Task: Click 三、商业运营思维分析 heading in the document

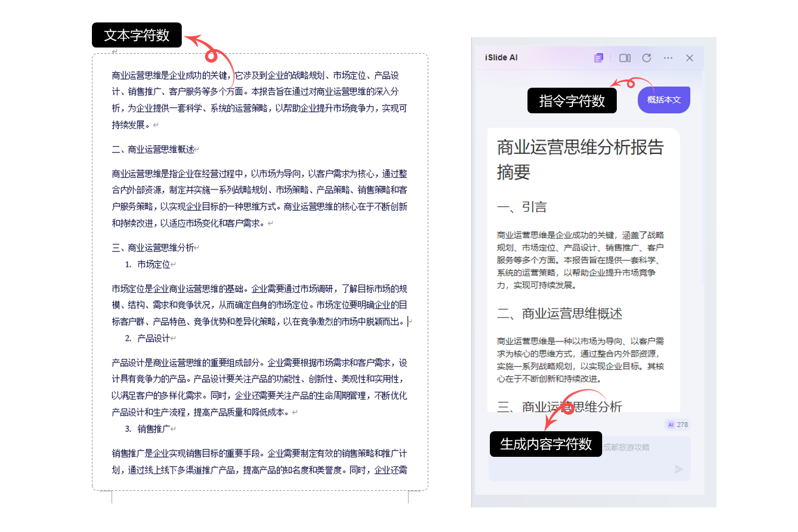Action: [x=153, y=247]
